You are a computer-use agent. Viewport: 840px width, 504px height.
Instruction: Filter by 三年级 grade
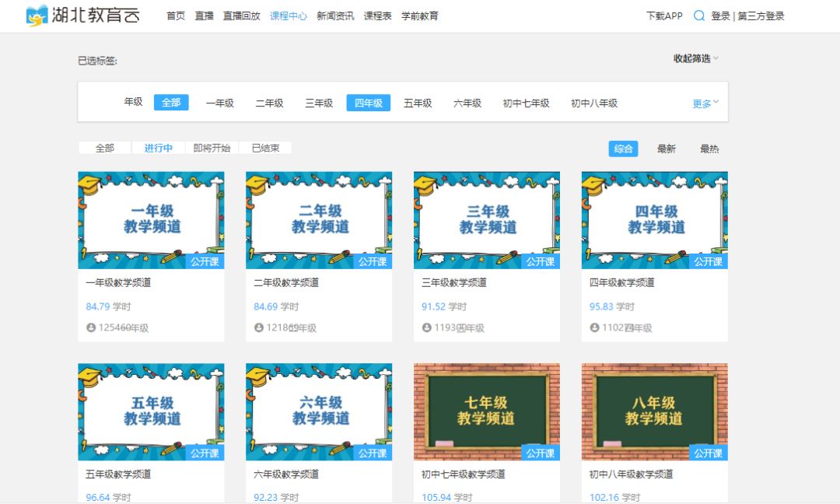click(320, 103)
